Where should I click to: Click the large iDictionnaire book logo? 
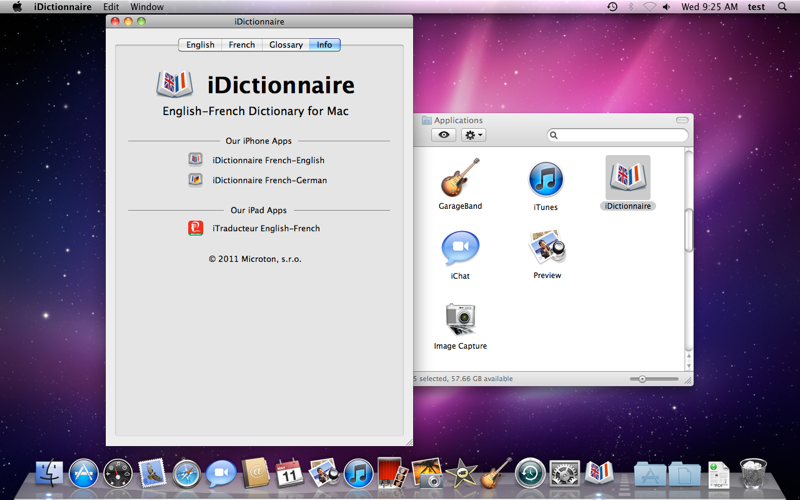174,84
